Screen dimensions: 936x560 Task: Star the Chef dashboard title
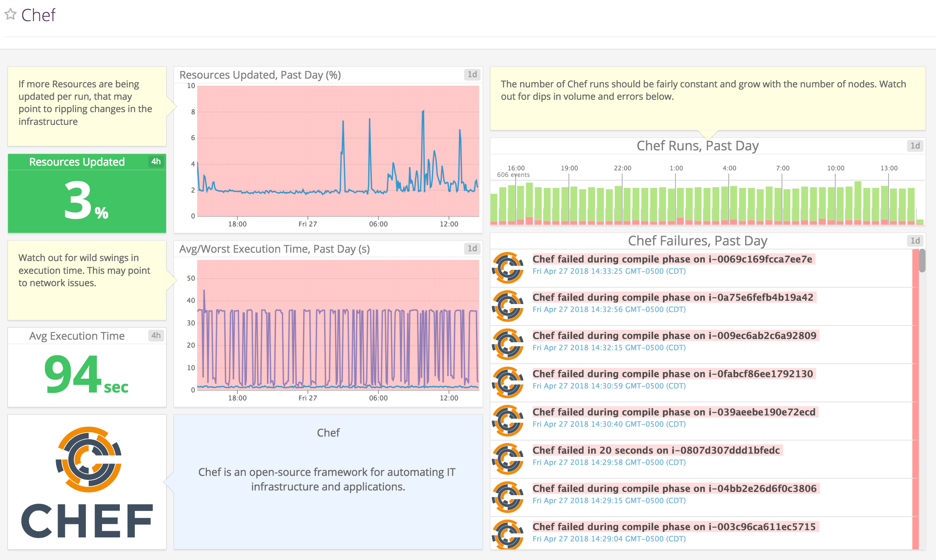pos(10,14)
